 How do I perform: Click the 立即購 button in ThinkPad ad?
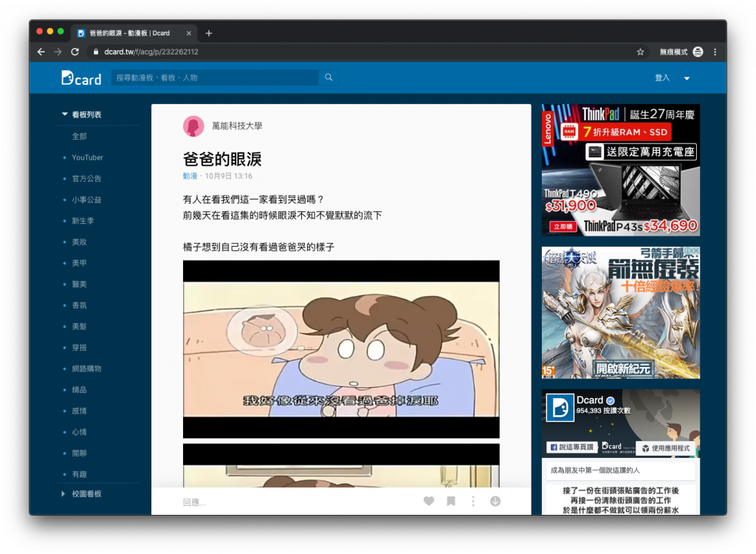pos(563,226)
